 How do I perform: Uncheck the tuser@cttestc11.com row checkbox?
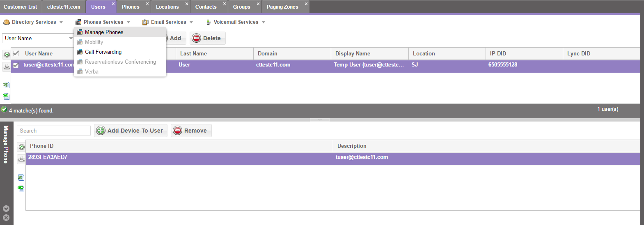pyautogui.click(x=16, y=65)
